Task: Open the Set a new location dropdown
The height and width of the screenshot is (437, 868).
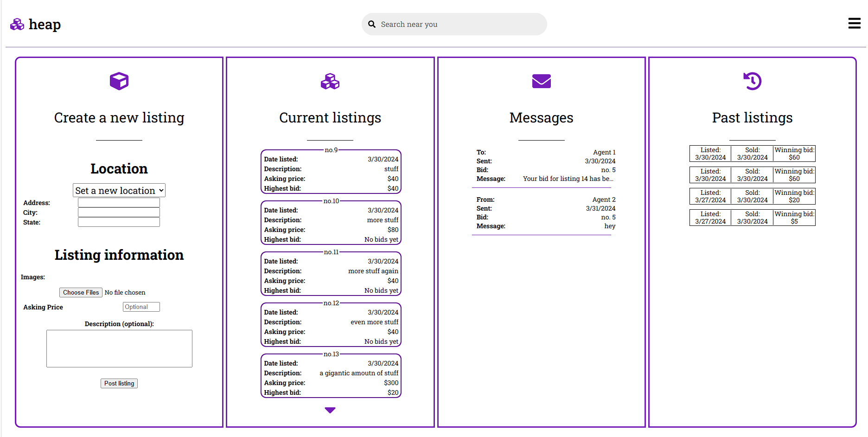Action: tap(119, 191)
